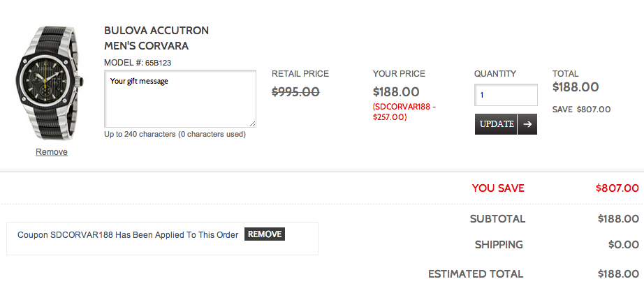Viewport: 644px width, 286px height.
Task: Click the red YOU SAVE label
Action: click(497, 188)
